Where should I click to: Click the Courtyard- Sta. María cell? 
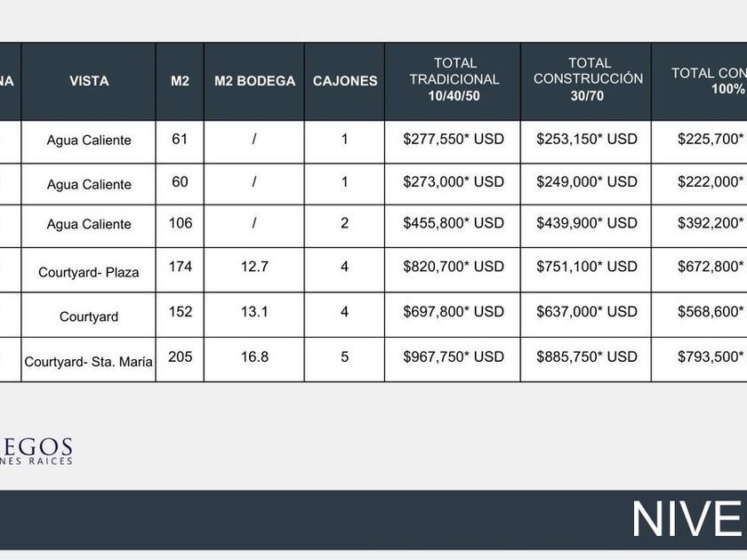(89, 362)
